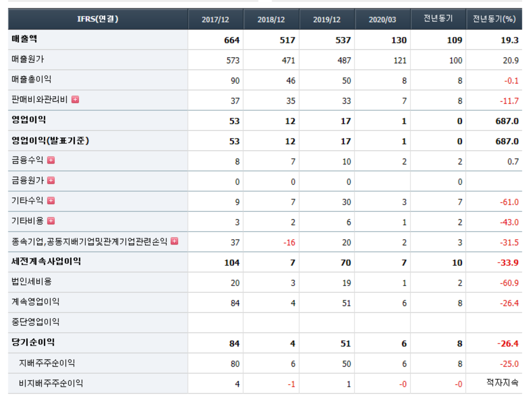
Task: Click 매출액 value 664 for 2017/12
Action: (x=232, y=40)
